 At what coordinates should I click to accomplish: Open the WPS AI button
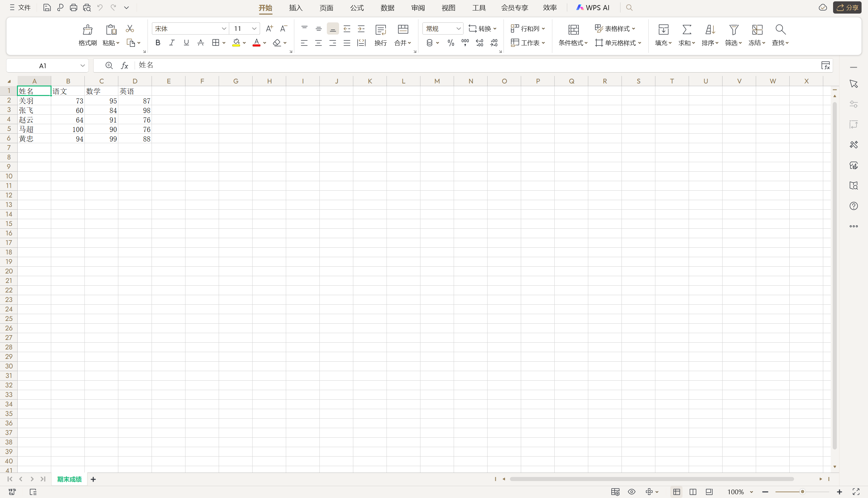[593, 7]
